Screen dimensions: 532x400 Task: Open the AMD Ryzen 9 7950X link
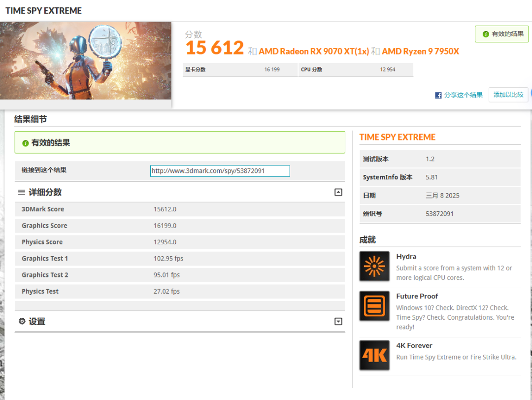[x=420, y=51]
